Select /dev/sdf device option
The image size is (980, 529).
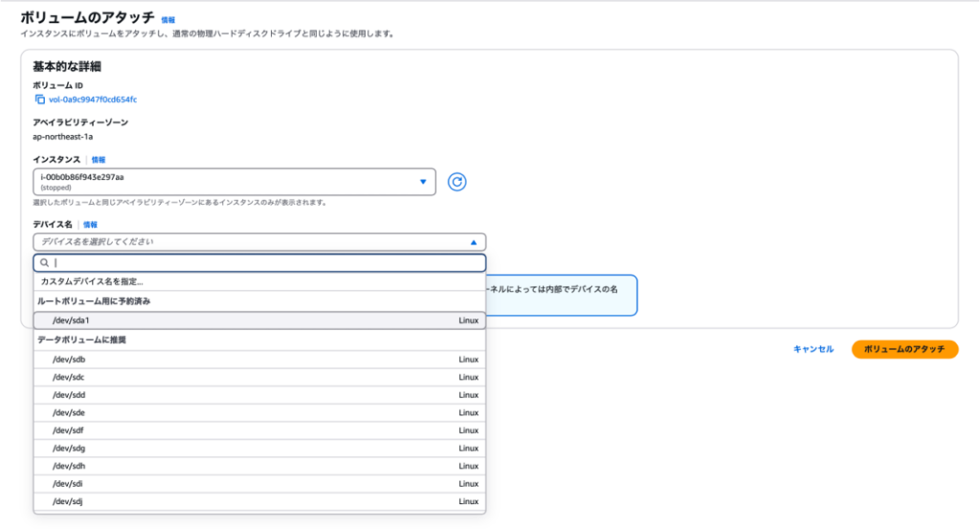coord(259,430)
